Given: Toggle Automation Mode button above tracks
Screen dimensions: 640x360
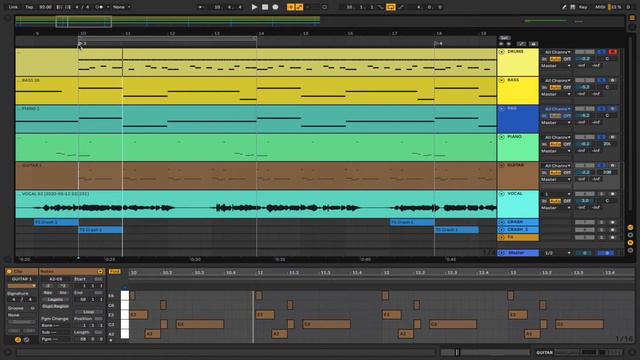Looking at the screenshot, I should (x=522, y=44).
